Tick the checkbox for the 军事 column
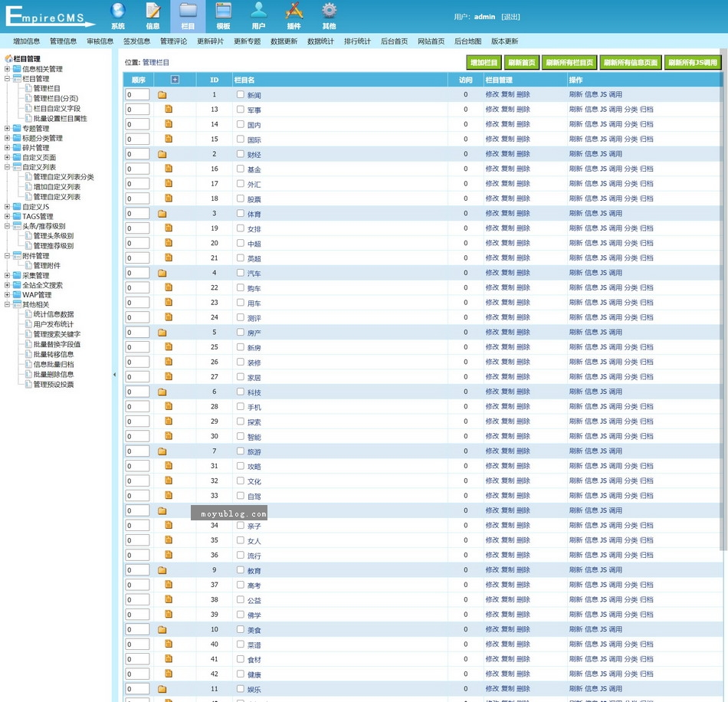The width and height of the screenshot is (728, 702). [x=240, y=109]
